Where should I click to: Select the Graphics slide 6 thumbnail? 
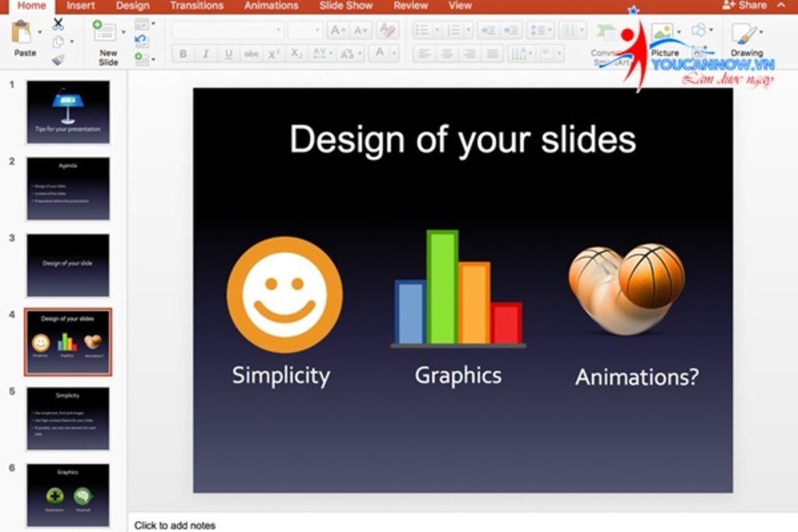pos(69,495)
